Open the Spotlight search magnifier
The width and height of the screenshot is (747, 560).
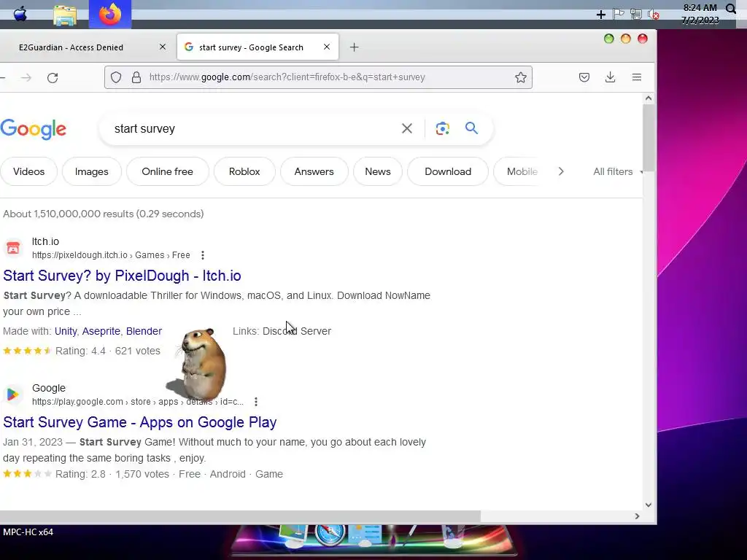point(730,8)
